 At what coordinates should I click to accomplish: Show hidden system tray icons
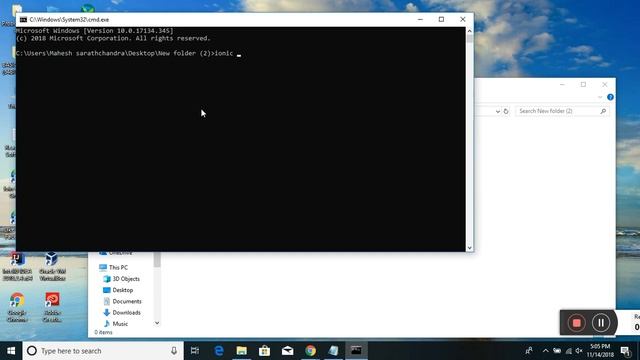(x=545, y=351)
